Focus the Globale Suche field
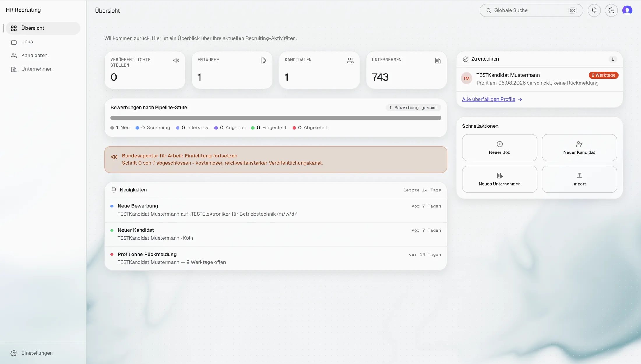 (531, 10)
